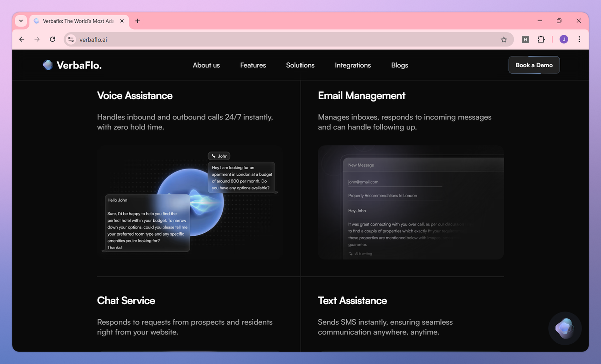Expand the Solutions navigation menu
The width and height of the screenshot is (601, 364).
tap(300, 65)
